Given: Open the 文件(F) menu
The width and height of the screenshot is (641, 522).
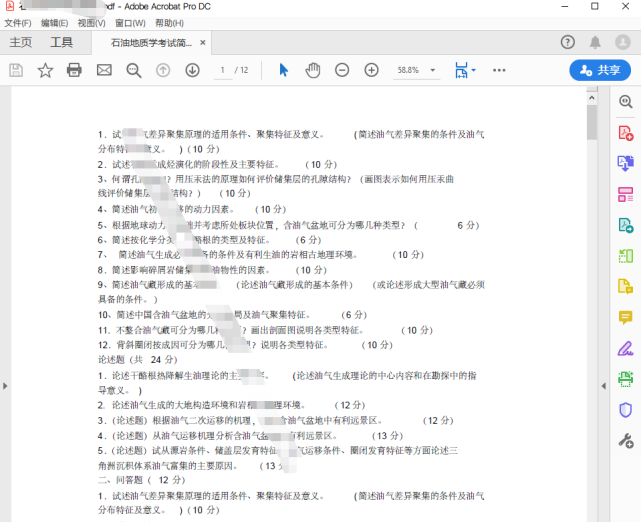Looking at the screenshot, I should tap(18, 23).
